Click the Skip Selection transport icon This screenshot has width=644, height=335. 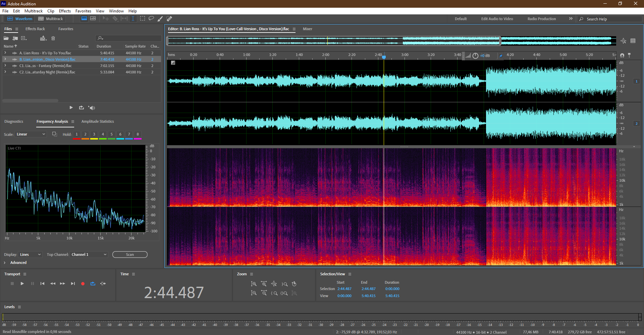[x=103, y=284]
